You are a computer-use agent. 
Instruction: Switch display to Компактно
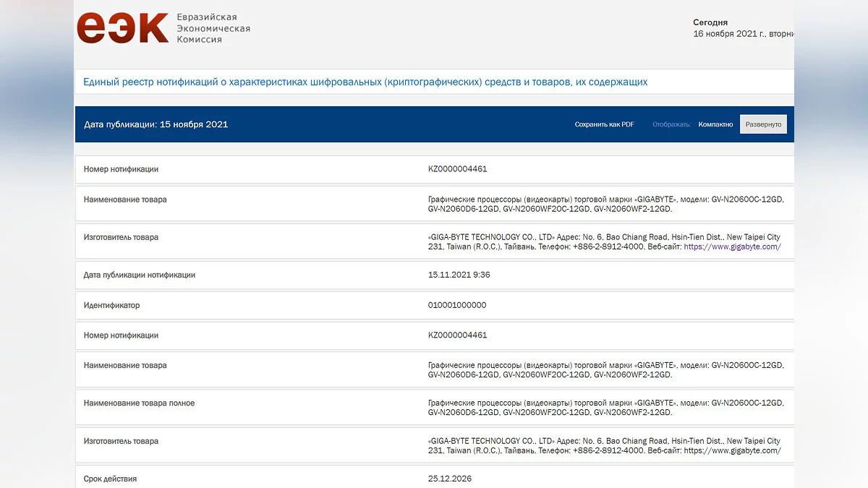coord(715,124)
